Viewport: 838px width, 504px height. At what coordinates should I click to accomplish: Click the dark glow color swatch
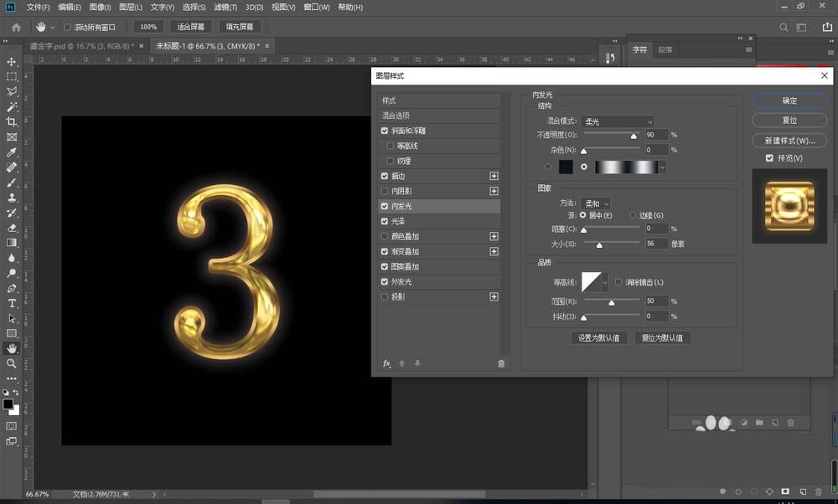coord(566,167)
